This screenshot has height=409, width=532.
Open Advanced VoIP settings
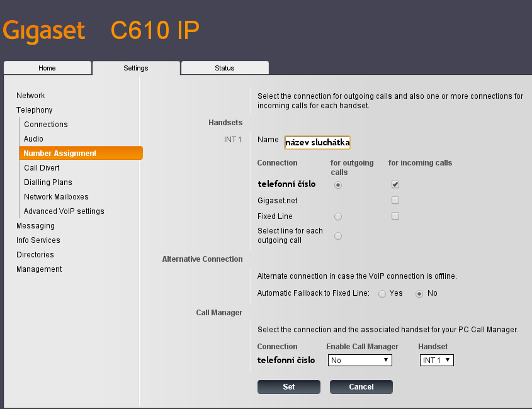(64, 211)
